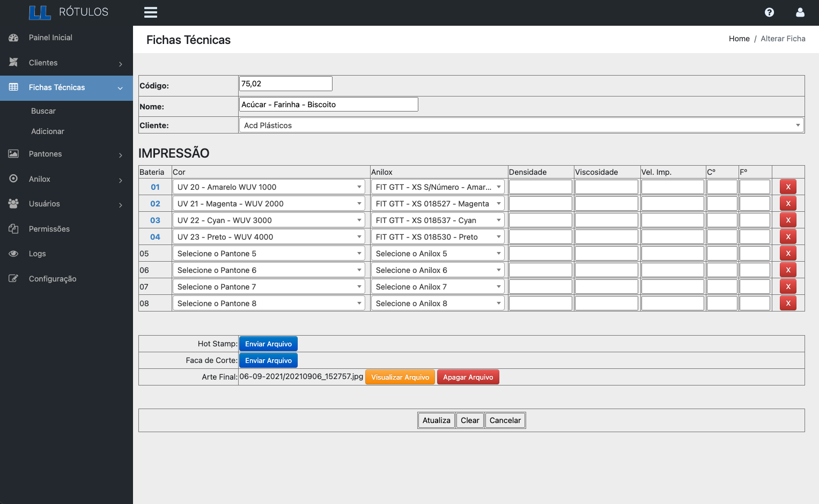Click the Logs eye icon

[x=13, y=254]
